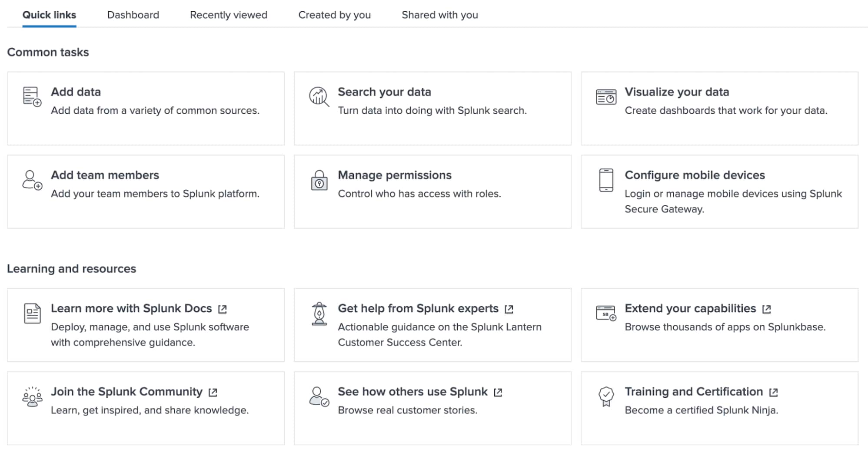
Task: Open Learn more with Splunk Docs link
Action: click(131, 308)
